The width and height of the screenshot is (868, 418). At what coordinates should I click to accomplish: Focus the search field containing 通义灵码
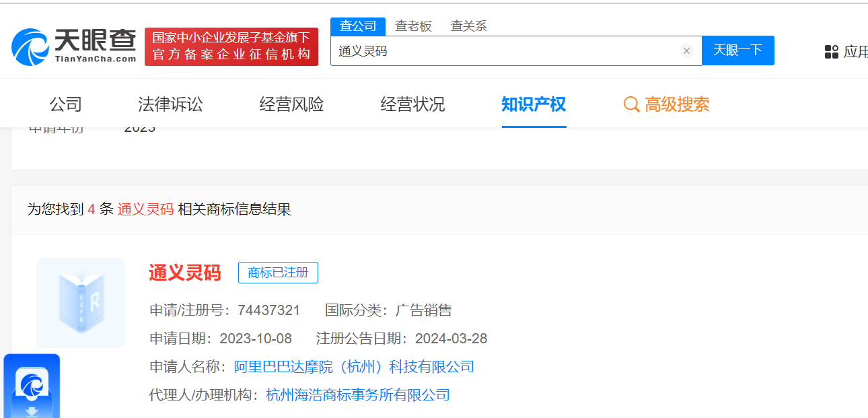click(x=505, y=51)
